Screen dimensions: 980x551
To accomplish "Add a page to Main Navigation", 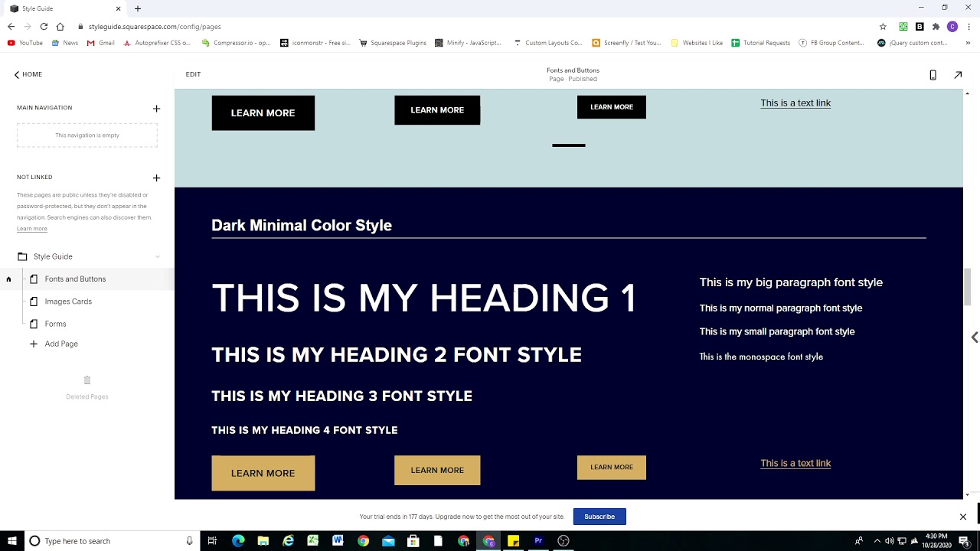I will 156,109.
